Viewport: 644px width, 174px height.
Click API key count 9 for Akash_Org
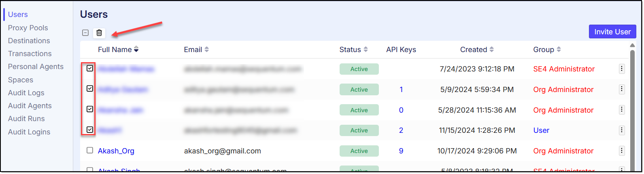click(401, 151)
